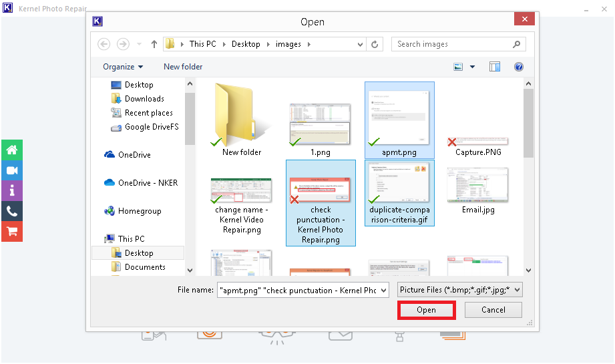Go up one folder level arrow
The width and height of the screenshot is (615, 364).
tap(154, 44)
